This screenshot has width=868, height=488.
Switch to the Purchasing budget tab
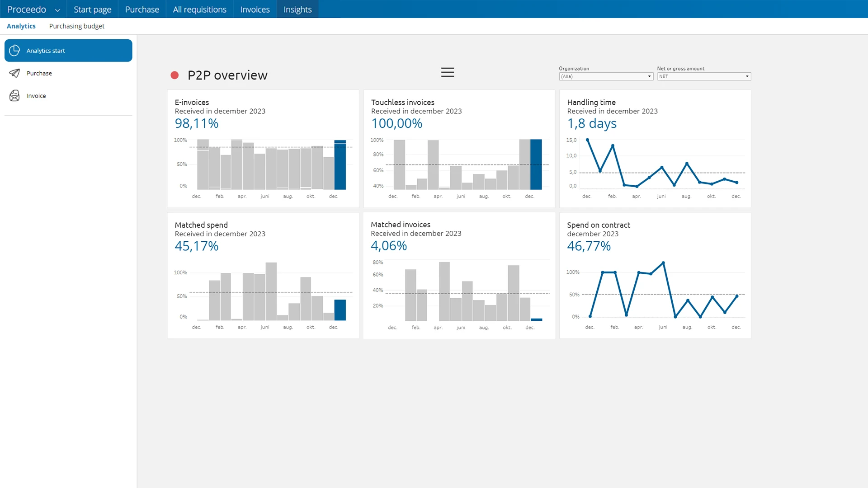pyautogui.click(x=76, y=26)
